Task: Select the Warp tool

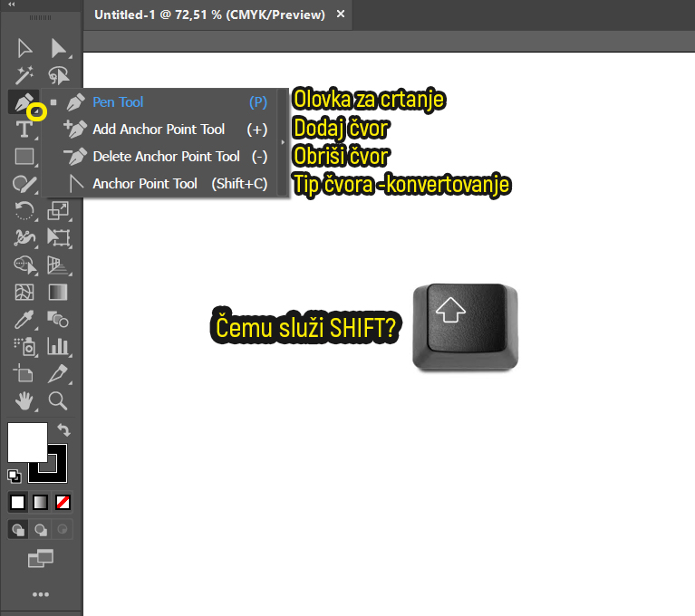Action: pos(24,238)
